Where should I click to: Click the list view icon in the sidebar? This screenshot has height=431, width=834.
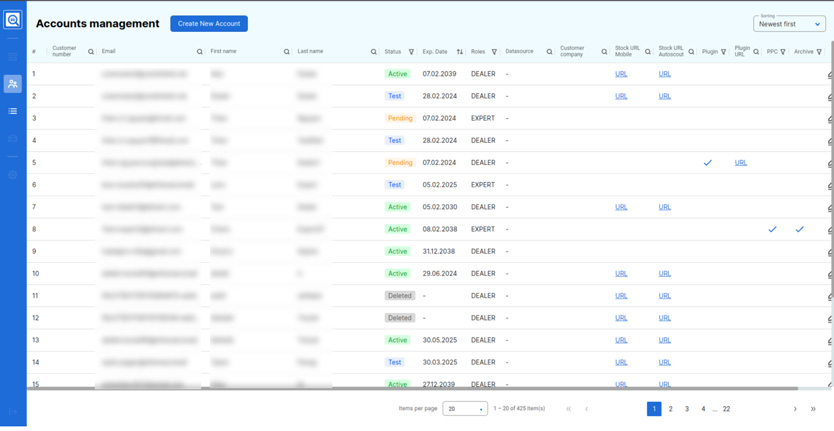click(13, 111)
